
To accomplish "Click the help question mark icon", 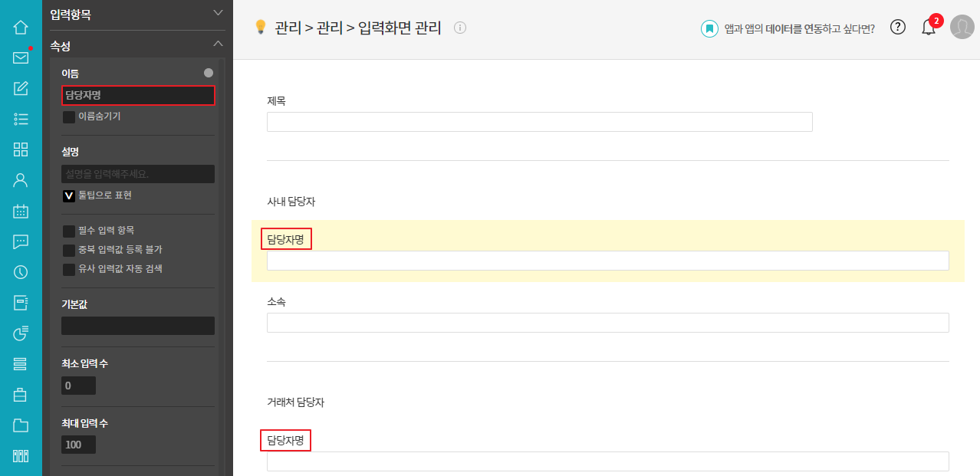I will [x=898, y=27].
